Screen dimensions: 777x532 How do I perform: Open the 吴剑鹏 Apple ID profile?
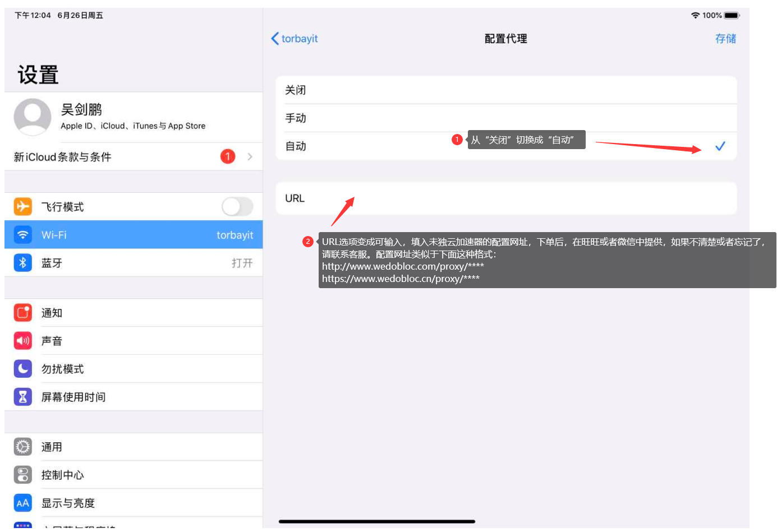coord(134,117)
